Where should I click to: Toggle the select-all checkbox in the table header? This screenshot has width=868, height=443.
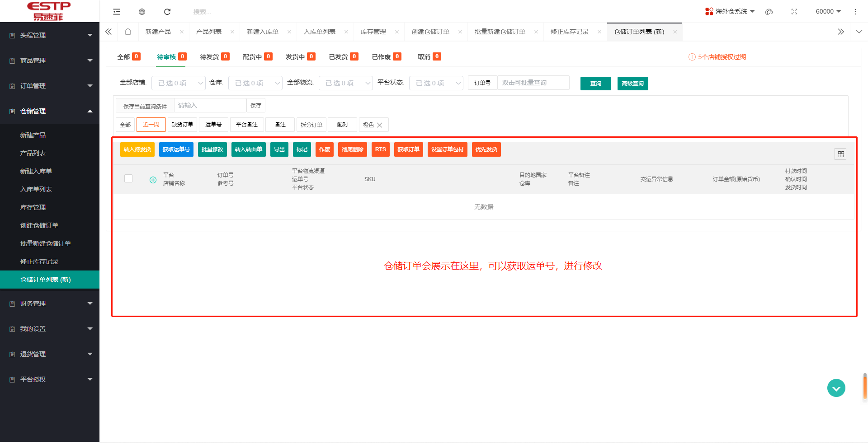click(128, 178)
